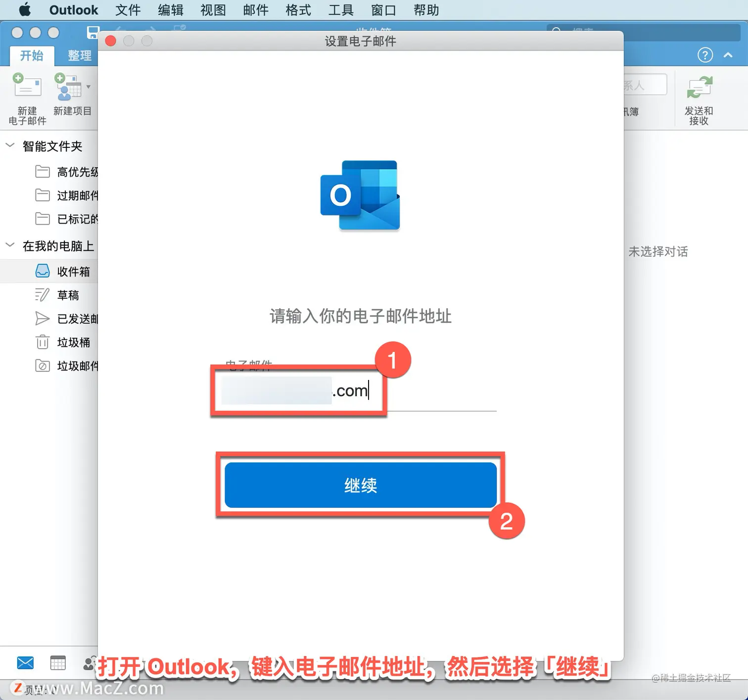748x700 pixels.
Task: Switch to the 开始 ribbon tab
Action: pyautogui.click(x=32, y=55)
